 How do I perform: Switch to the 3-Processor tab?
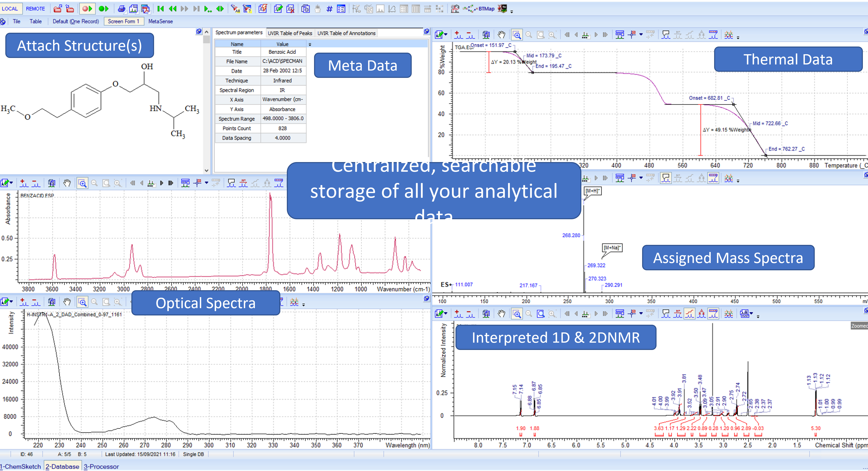click(101, 466)
